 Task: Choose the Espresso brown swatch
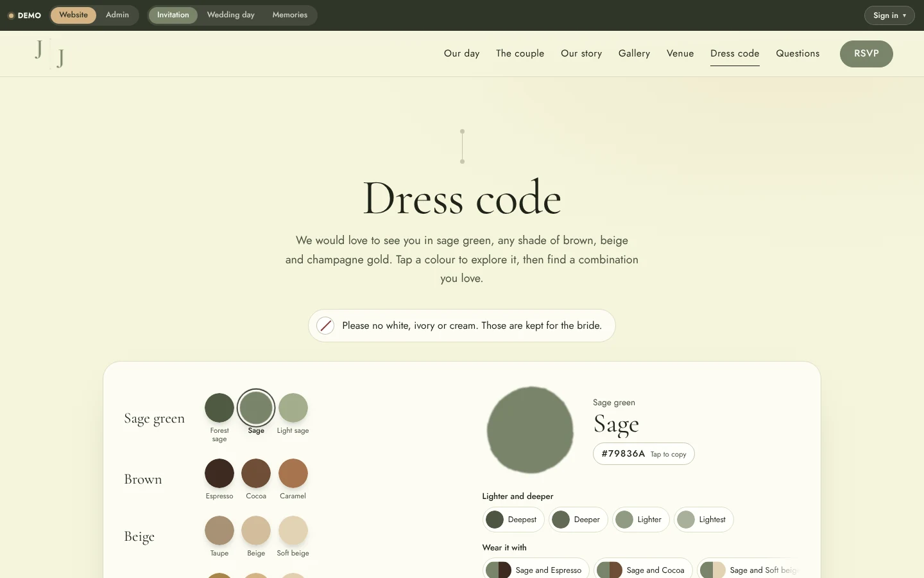click(x=219, y=473)
